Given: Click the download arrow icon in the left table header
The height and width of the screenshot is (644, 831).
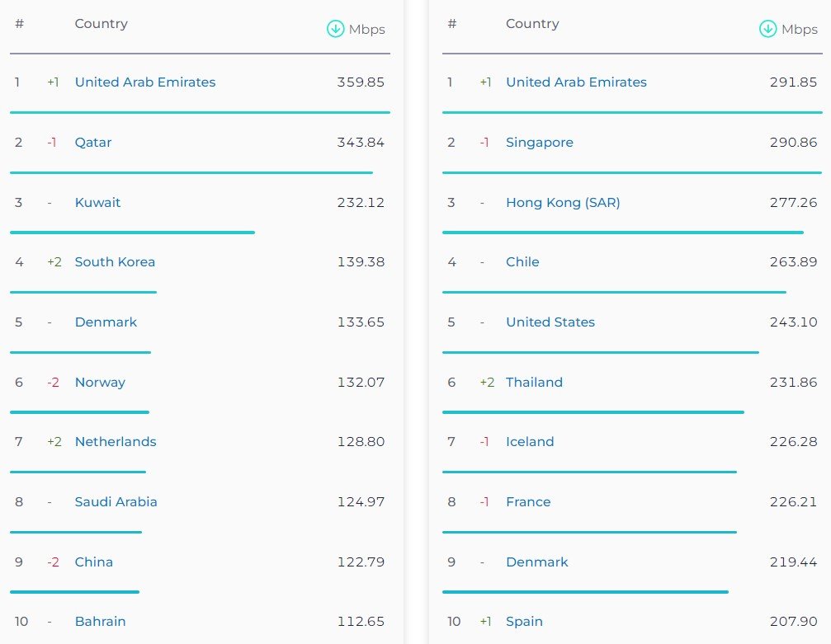Looking at the screenshot, I should tap(335, 29).
